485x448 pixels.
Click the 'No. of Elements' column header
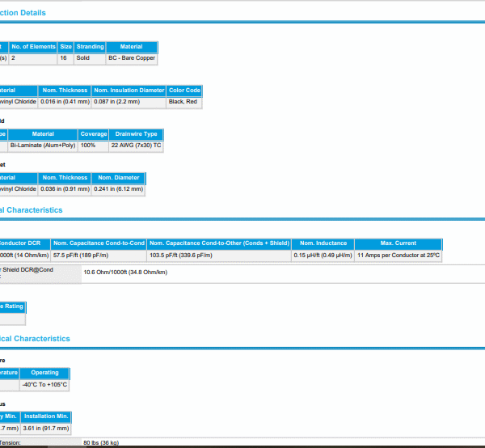(33, 47)
